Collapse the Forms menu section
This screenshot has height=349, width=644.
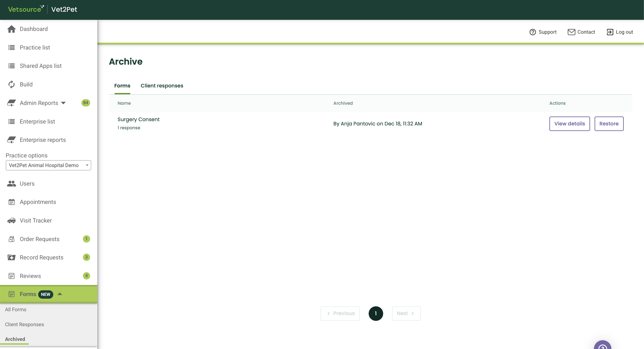coord(60,294)
